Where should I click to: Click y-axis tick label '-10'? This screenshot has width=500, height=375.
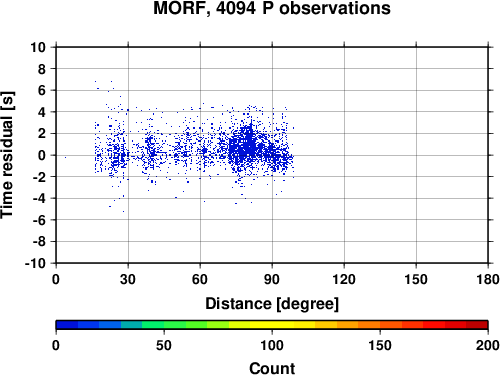pyautogui.click(x=35, y=263)
